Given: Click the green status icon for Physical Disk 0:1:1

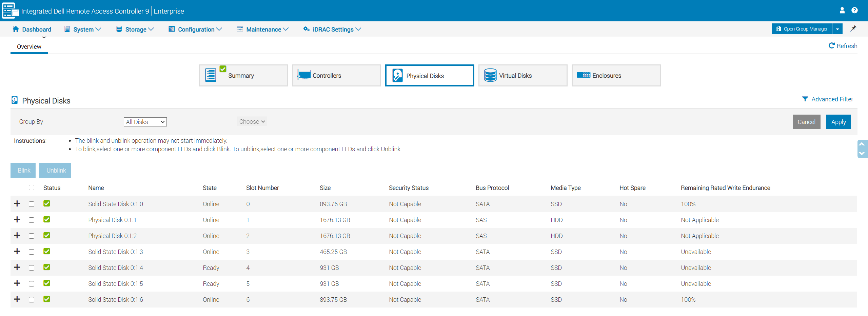Looking at the screenshot, I should click(47, 219).
